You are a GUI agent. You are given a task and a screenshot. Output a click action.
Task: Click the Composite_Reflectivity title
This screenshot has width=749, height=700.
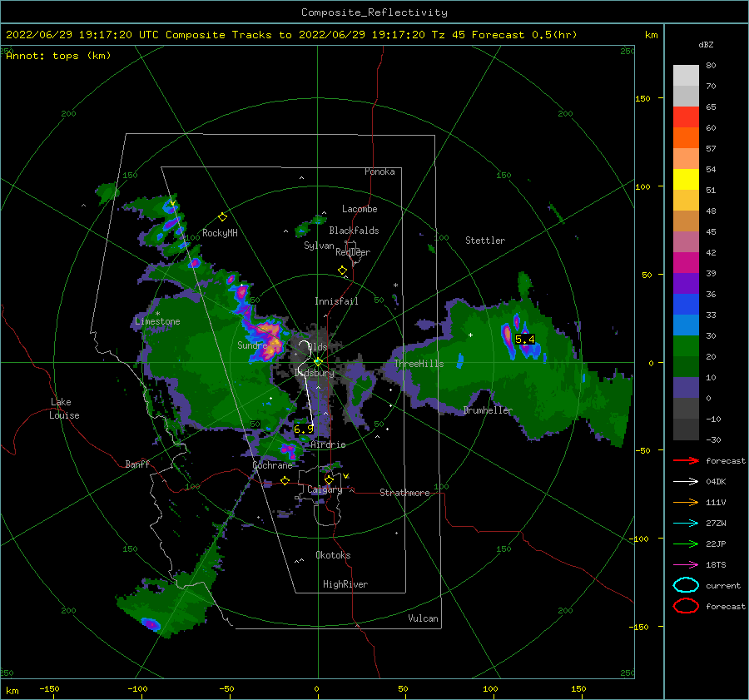pyautogui.click(x=374, y=12)
